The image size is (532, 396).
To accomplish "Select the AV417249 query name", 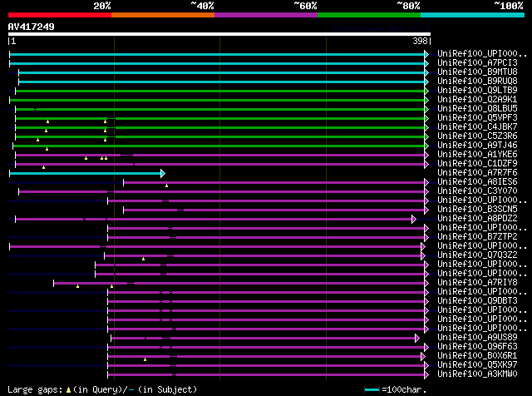I will [x=32, y=27].
